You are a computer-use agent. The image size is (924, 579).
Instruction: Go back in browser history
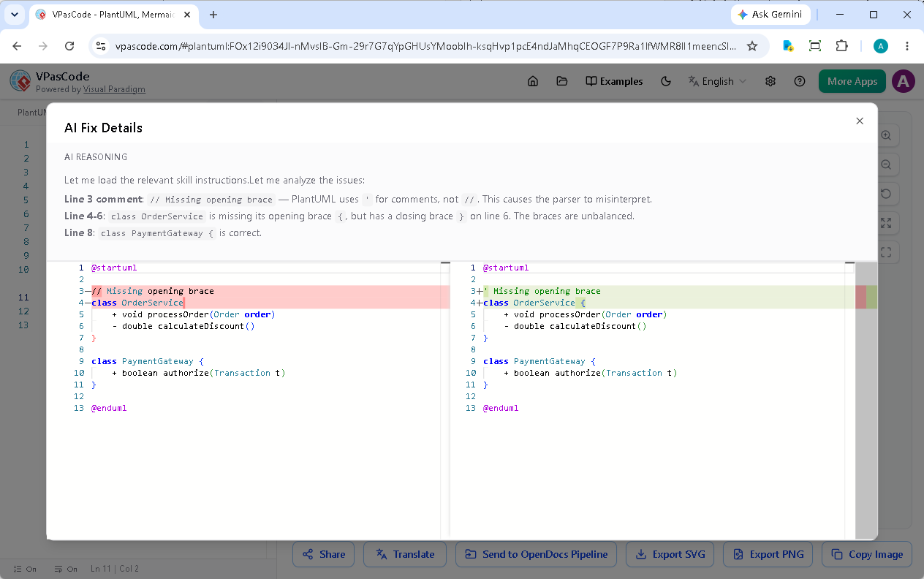tap(17, 46)
